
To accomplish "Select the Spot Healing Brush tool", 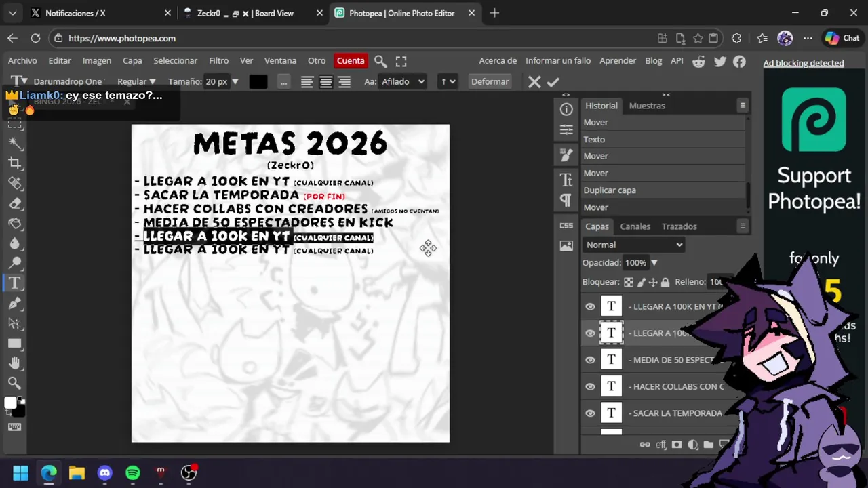I will point(15,183).
